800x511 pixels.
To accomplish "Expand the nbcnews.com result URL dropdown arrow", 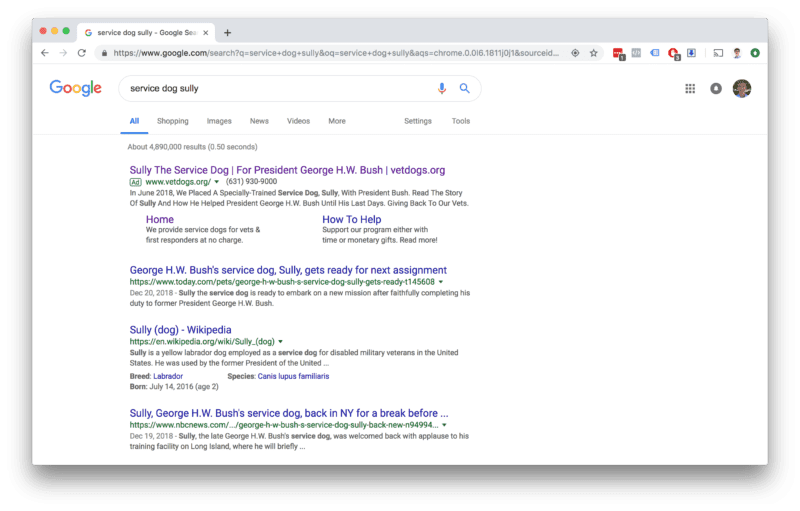I will pos(444,425).
